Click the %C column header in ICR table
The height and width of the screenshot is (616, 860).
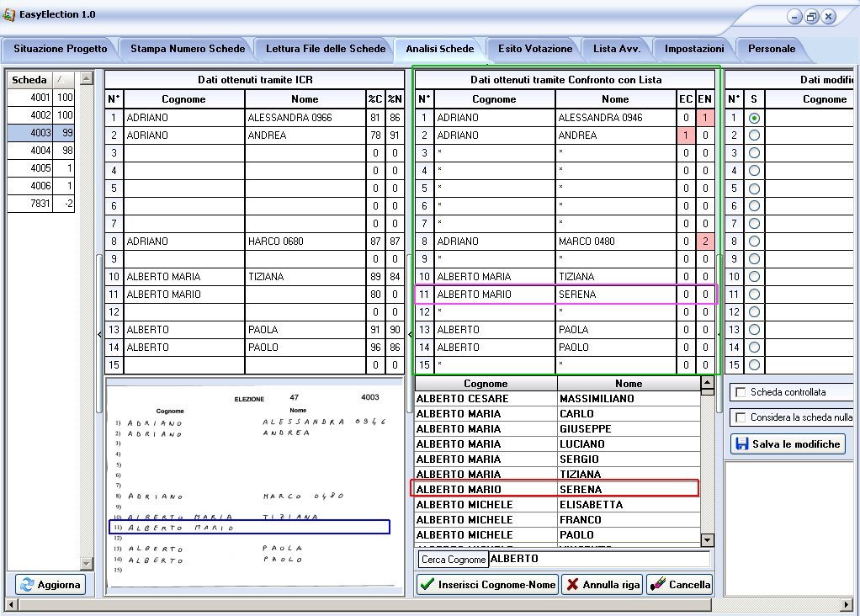click(x=375, y=99)
